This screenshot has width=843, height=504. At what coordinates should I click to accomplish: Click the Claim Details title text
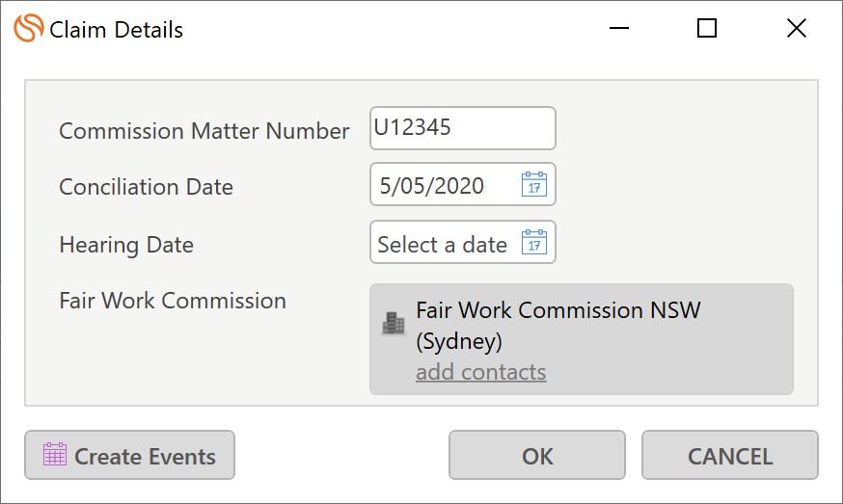point(116,30)
